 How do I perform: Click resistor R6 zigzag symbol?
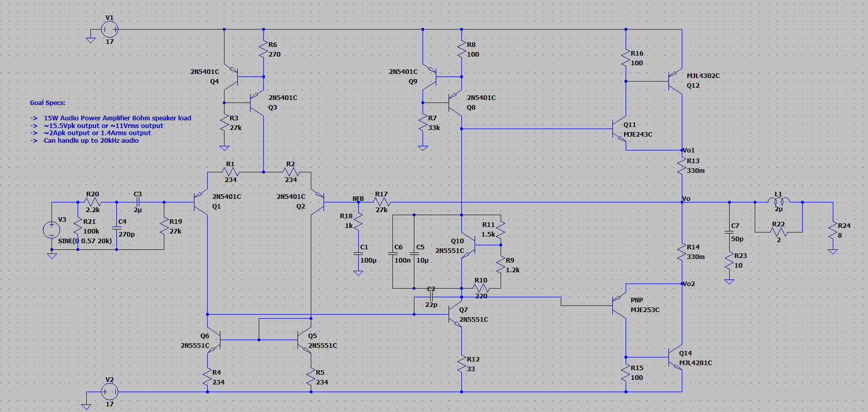coord(264,49)
